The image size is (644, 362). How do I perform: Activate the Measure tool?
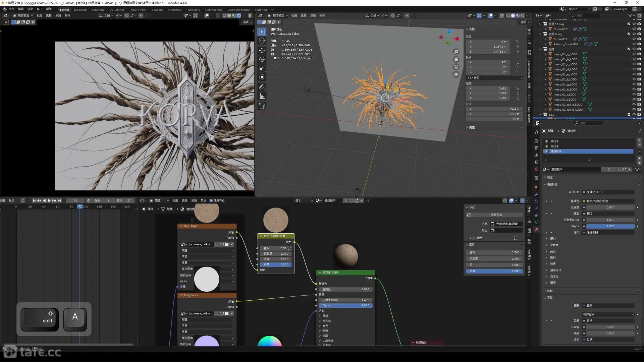(262, 96)
